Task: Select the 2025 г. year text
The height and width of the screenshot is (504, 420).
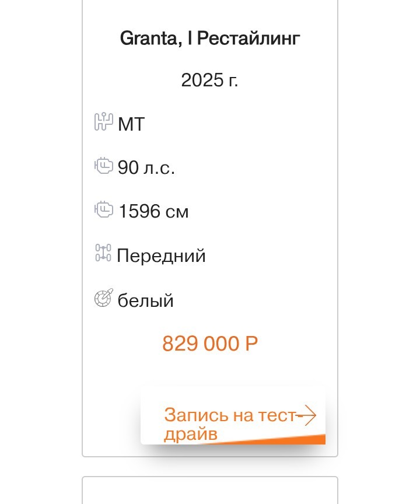Action: coord(209,80)
